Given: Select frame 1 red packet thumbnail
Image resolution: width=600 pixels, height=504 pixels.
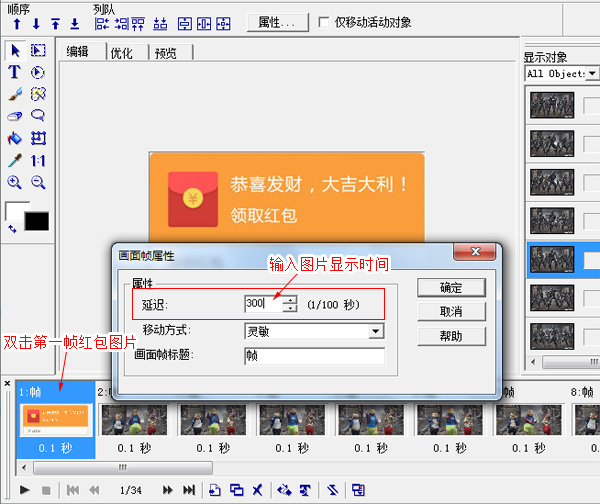Looking at the screenshot, I should click(56, 419).
